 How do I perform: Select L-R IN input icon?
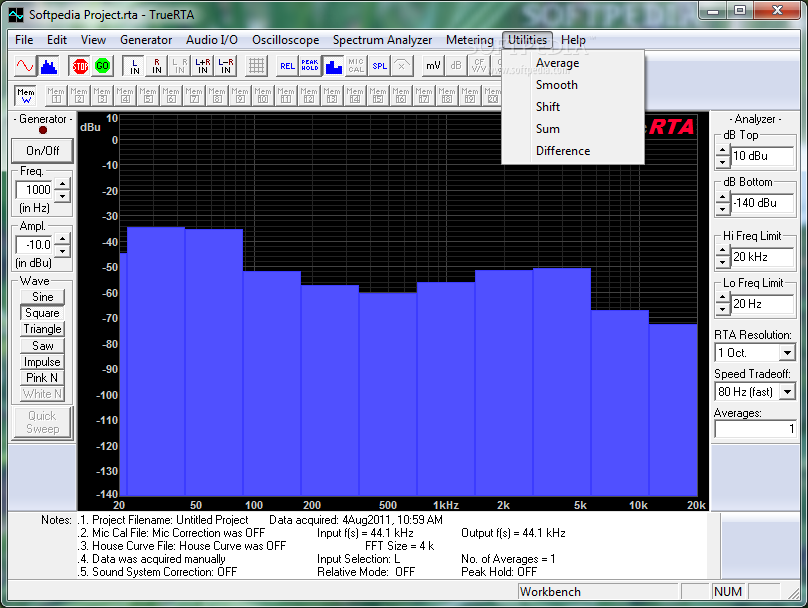click(226, 66)
